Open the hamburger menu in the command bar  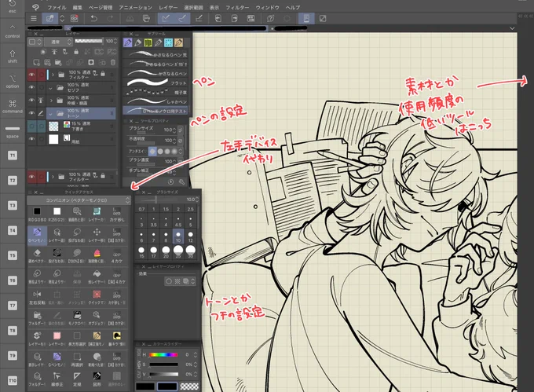click(x=33, y=18)
